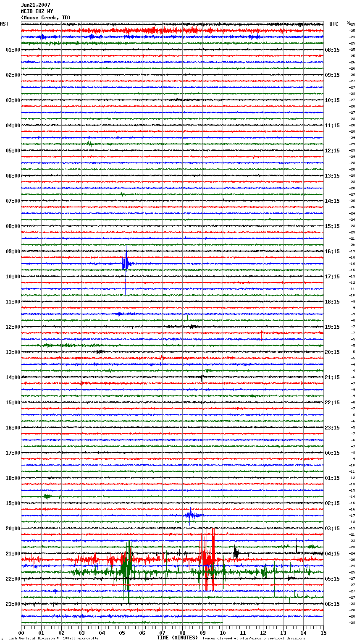Click the "01:15" UTC time label
Screen dimensions: 357x644
tap(332, 478)
